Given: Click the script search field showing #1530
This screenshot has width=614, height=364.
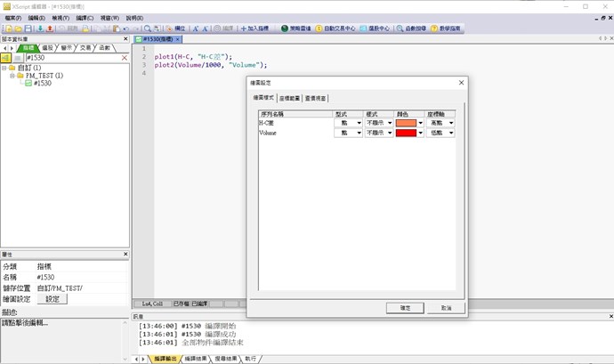Looking at the screenshot, I should (x=71, y=58).
